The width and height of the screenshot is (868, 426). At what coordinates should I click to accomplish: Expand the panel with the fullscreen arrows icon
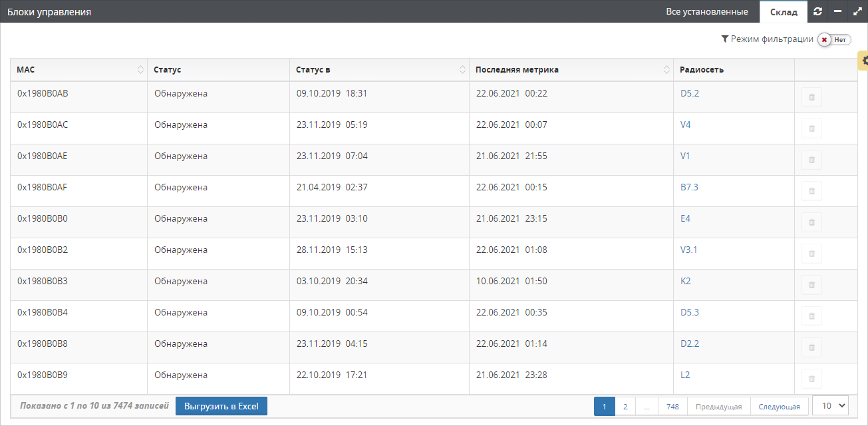coord(857,11)
